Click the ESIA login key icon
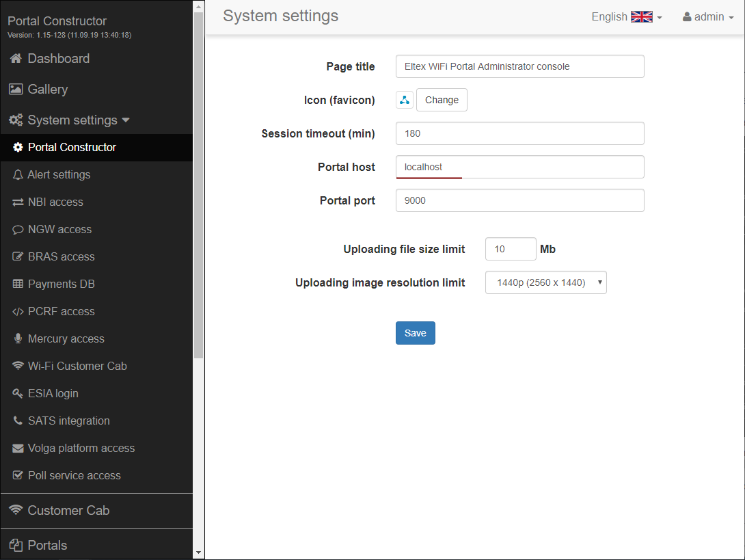 pos(18,394)
